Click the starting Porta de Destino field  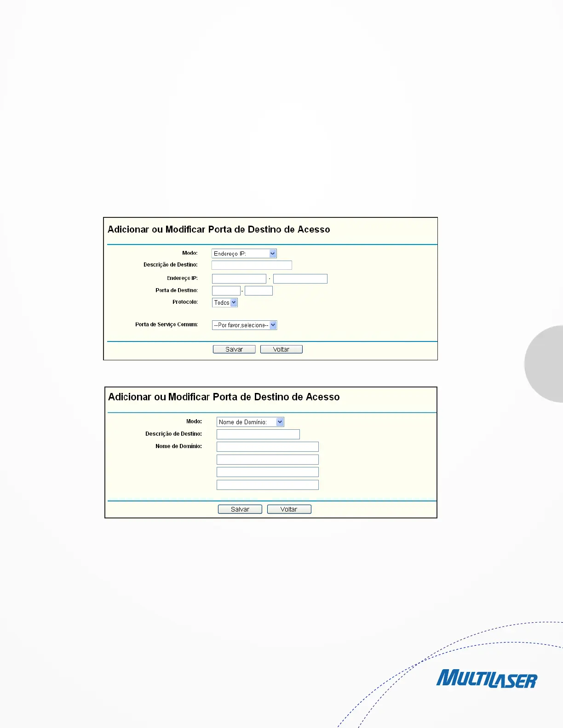226,290
